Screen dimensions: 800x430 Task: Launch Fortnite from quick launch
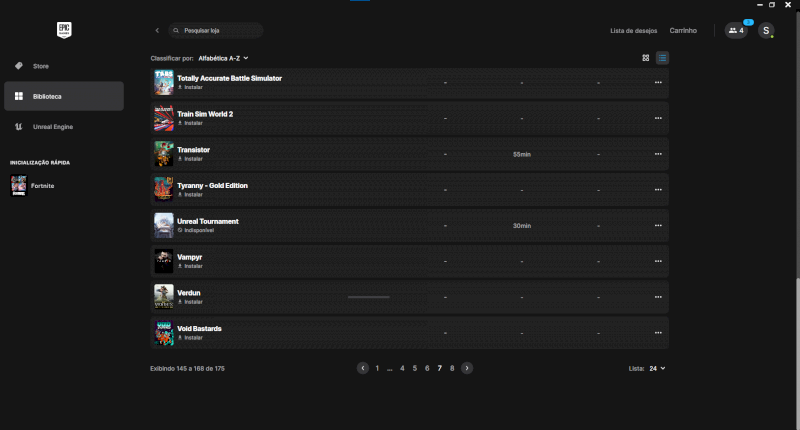(x=33, y=186)
